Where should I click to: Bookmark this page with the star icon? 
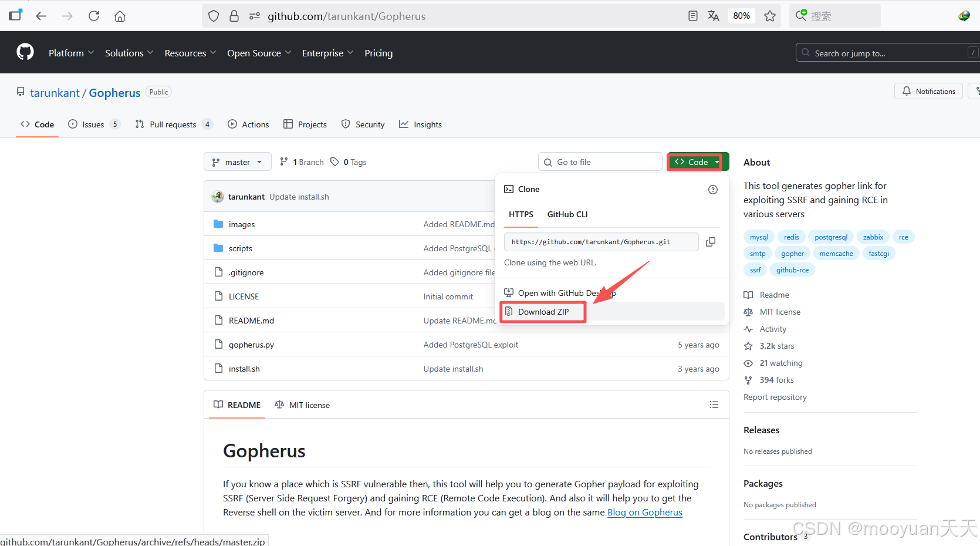[770, 16]
